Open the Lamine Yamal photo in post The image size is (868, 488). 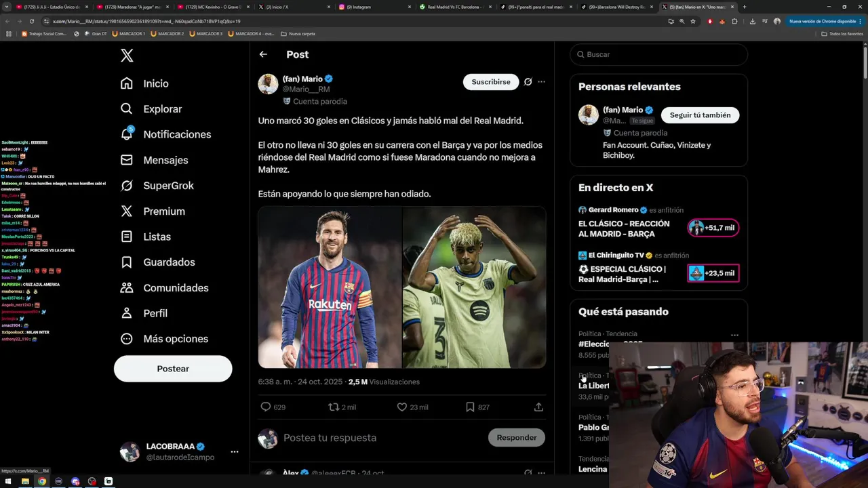click(x=474, y=287)
